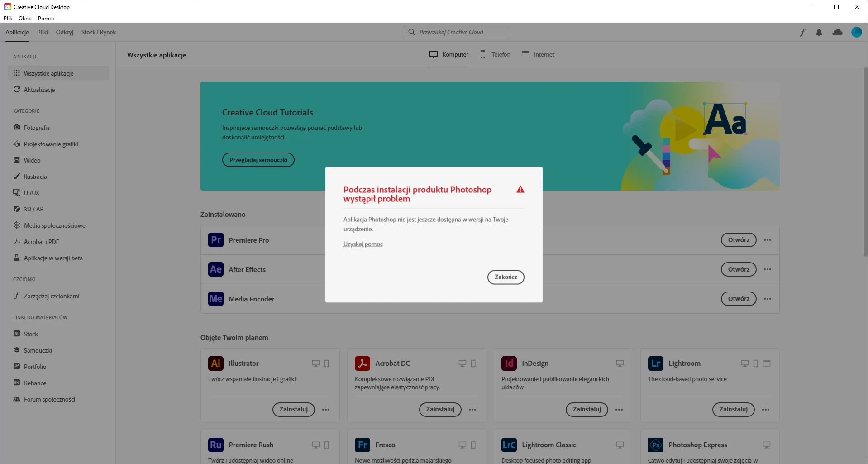
Task: Install Lightroom with Zainstaluj button
Action: click(733, 410)
